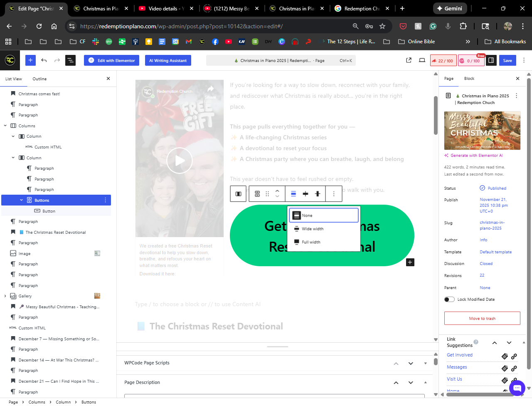Choose Wide width alignment option
The image size is (532, 406).
313,229
